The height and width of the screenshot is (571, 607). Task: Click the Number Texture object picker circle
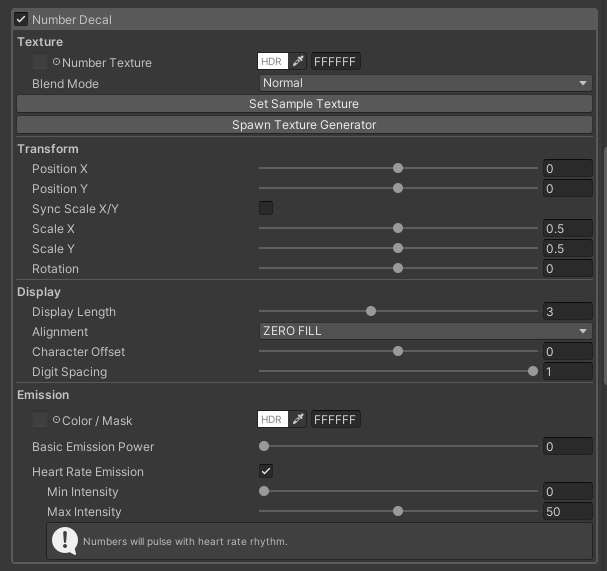point(56,62)
